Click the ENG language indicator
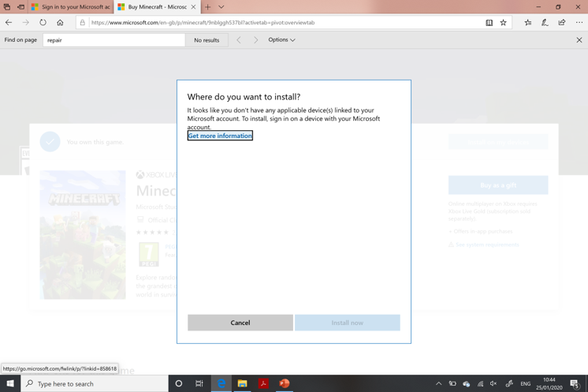This screenshot has width=588, height=392. click(x=526, y=384)
